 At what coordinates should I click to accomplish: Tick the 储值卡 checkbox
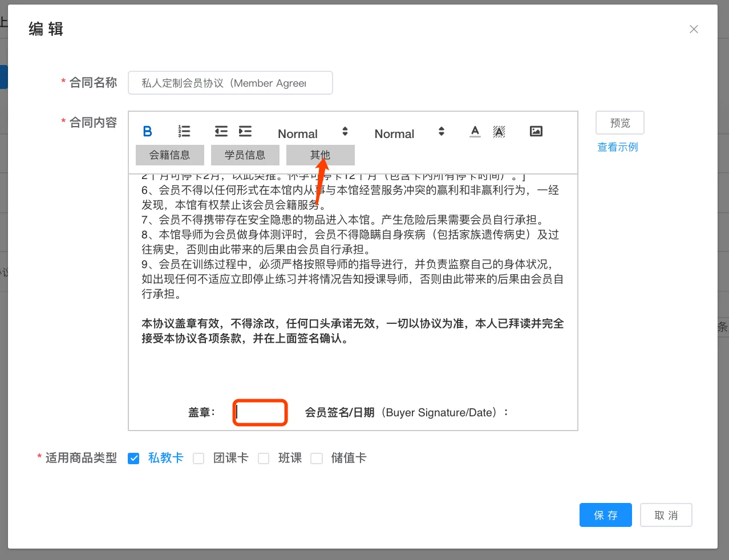coord(317,458)
